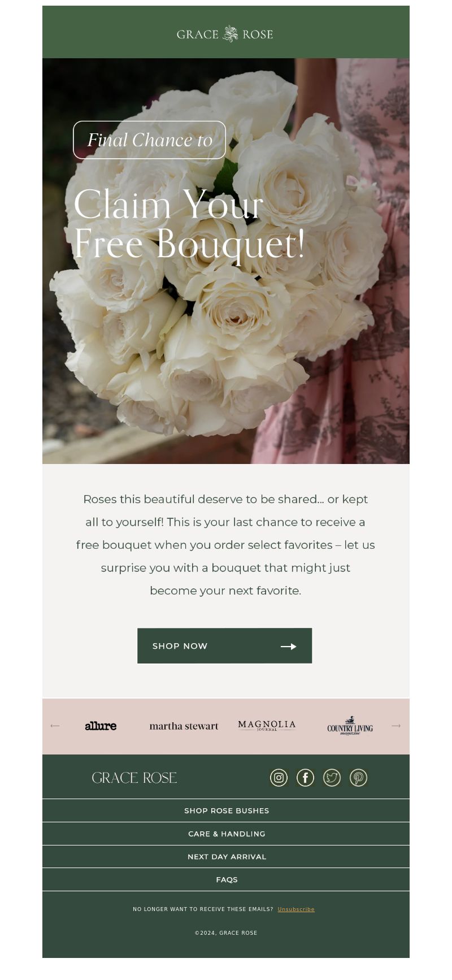Click the Unsubscribe link
Screen dimensions: 452x980
pos(296,909)
